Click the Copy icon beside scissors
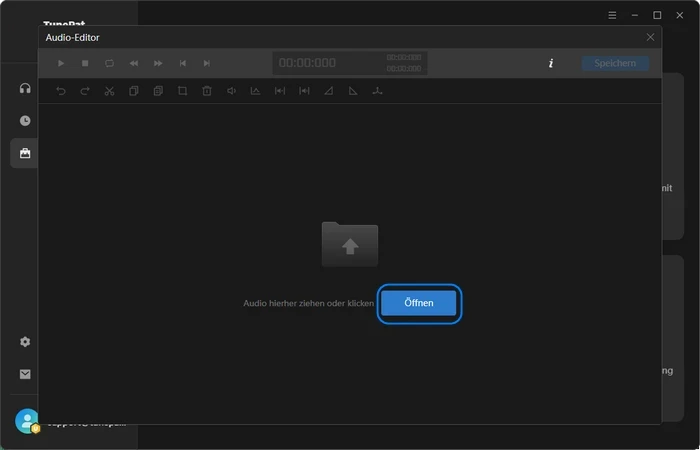This screenshot has width=700, height=450. pos(133,91)
